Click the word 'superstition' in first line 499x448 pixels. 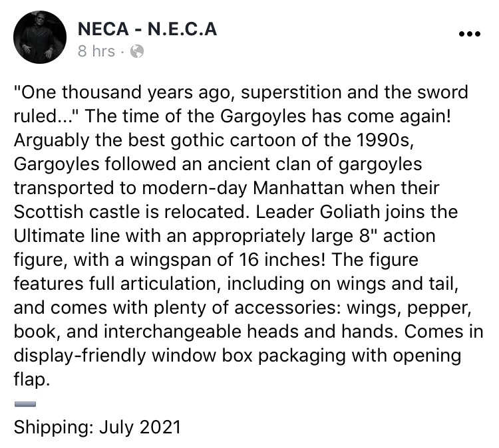[291, 92]
